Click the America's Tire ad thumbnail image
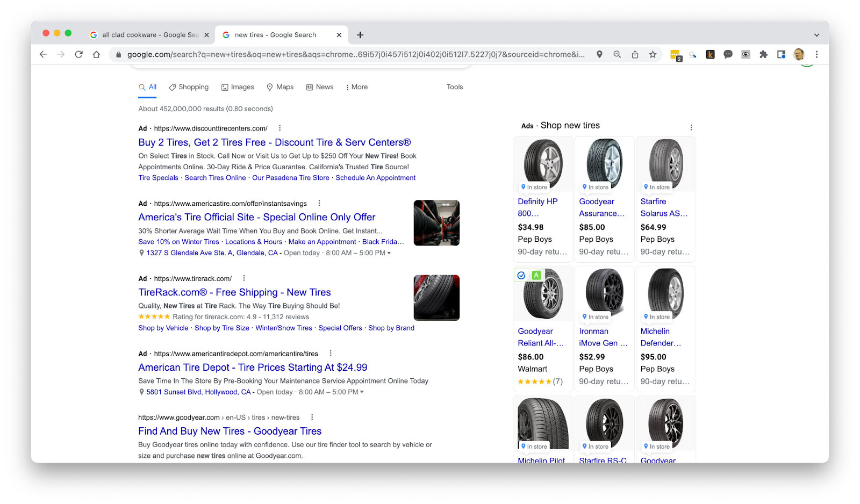This screenshot has width=860, height=504. click(436, 223)
